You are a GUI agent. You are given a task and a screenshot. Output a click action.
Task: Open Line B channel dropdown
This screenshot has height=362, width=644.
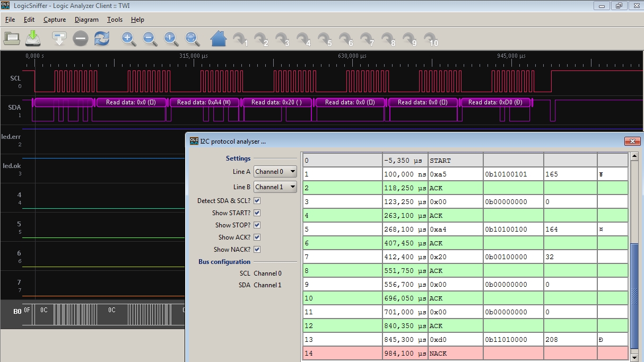coord(275,187)
